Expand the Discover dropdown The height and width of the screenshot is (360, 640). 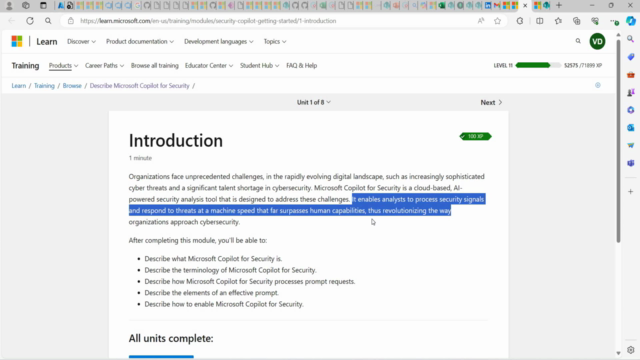(81, 42)
